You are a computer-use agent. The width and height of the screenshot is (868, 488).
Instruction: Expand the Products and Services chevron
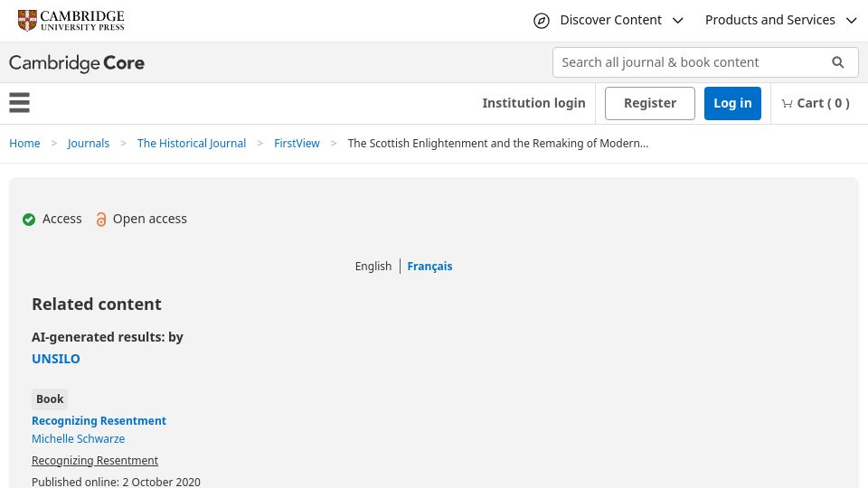pos(852,21)
